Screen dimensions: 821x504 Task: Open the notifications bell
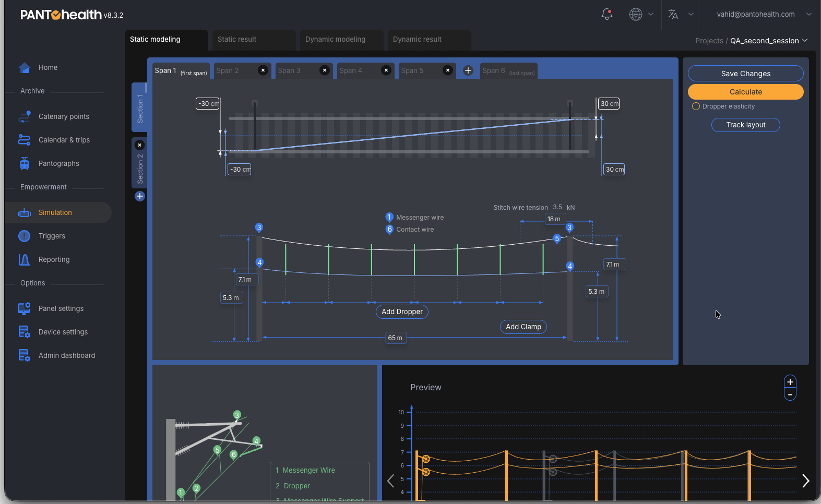[606, 14]
